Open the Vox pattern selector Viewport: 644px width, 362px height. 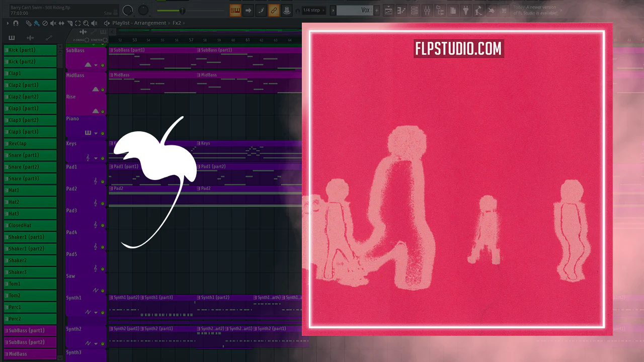(355, 10)
